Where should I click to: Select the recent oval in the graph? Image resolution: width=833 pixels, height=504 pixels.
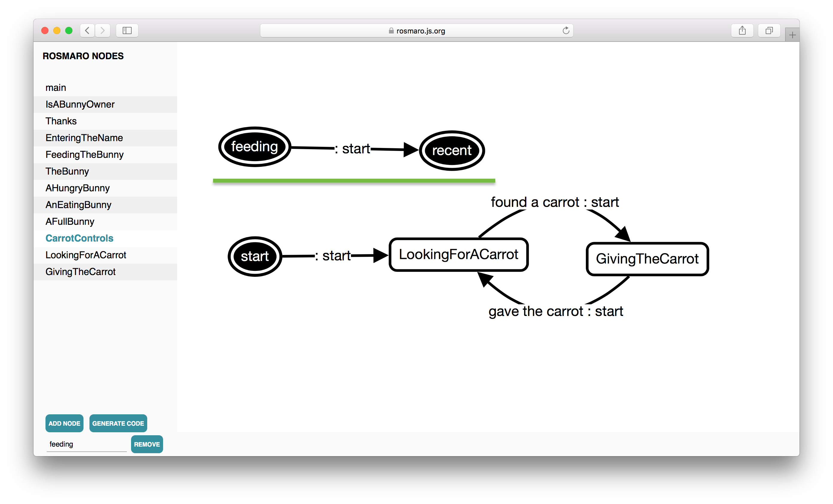[452, 150]
